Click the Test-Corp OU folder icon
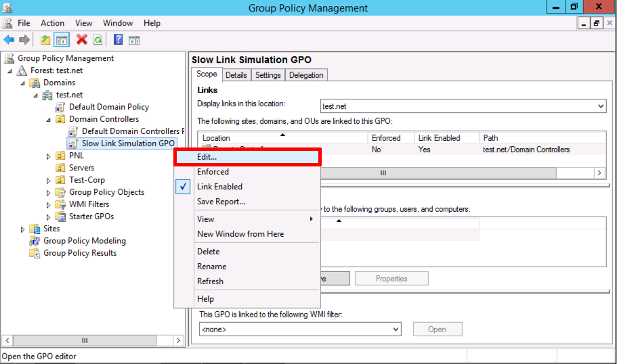 (60, 180)
